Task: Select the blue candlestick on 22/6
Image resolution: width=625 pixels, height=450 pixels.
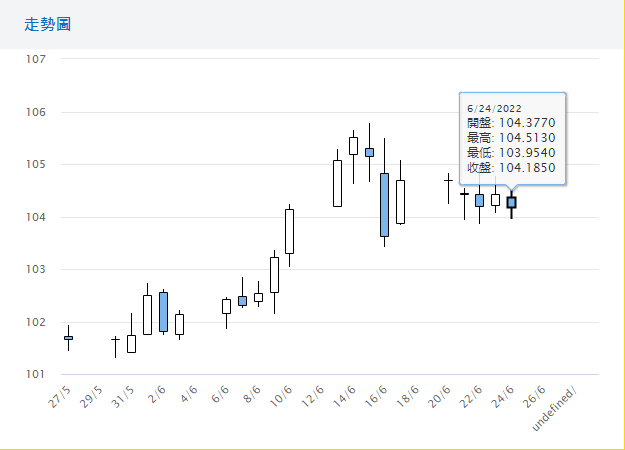Action: pos(479,200)
